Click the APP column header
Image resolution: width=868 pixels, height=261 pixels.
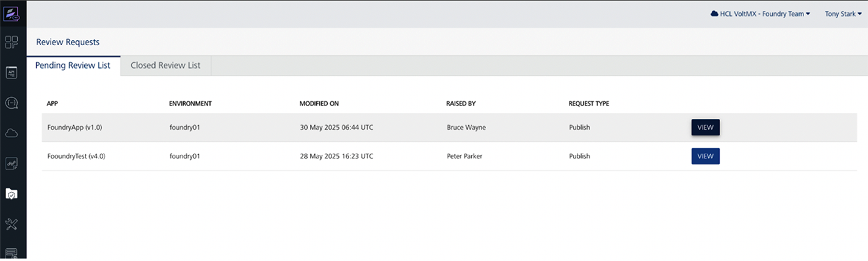click(x=52, y=104)
